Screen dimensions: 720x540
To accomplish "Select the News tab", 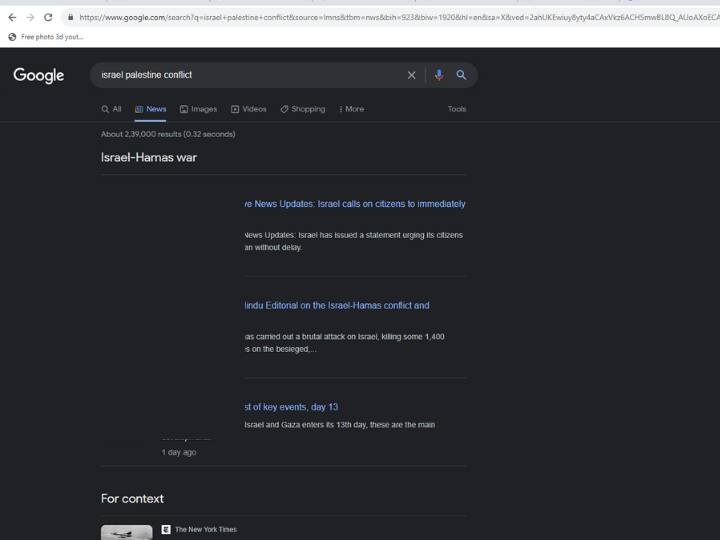I will point(151,109).
